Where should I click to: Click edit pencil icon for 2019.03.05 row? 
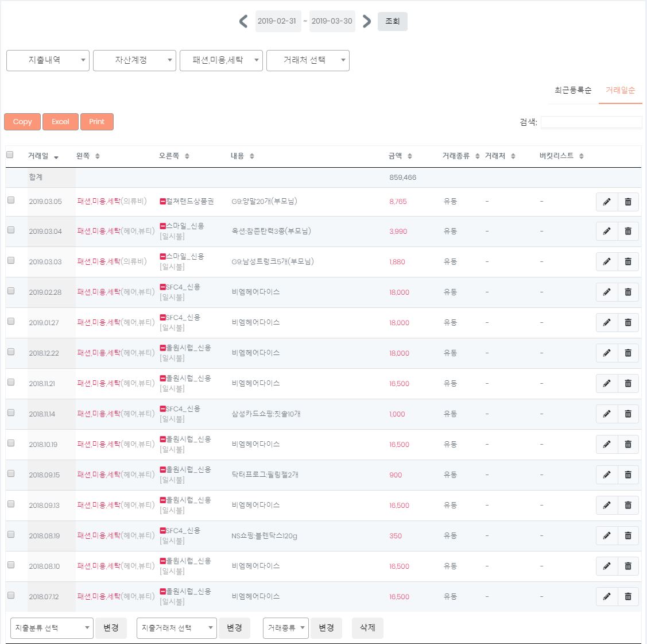(x=607, y=202)
